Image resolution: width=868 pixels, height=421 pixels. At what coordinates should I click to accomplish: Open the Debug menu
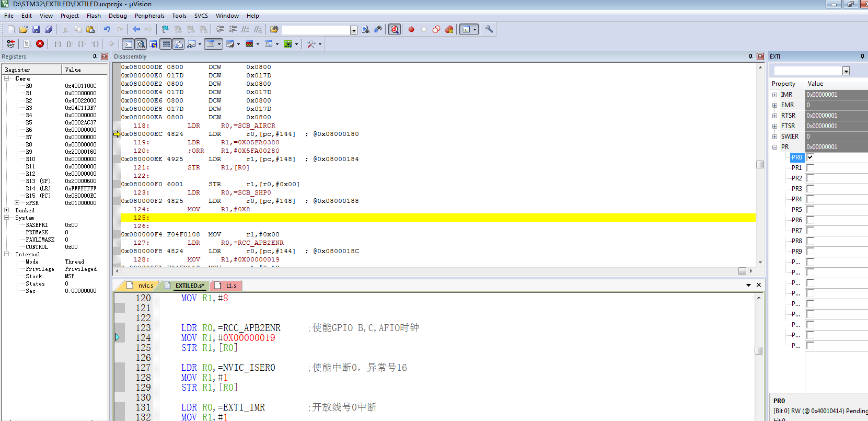pyautogui.click(x=118, y=16)
